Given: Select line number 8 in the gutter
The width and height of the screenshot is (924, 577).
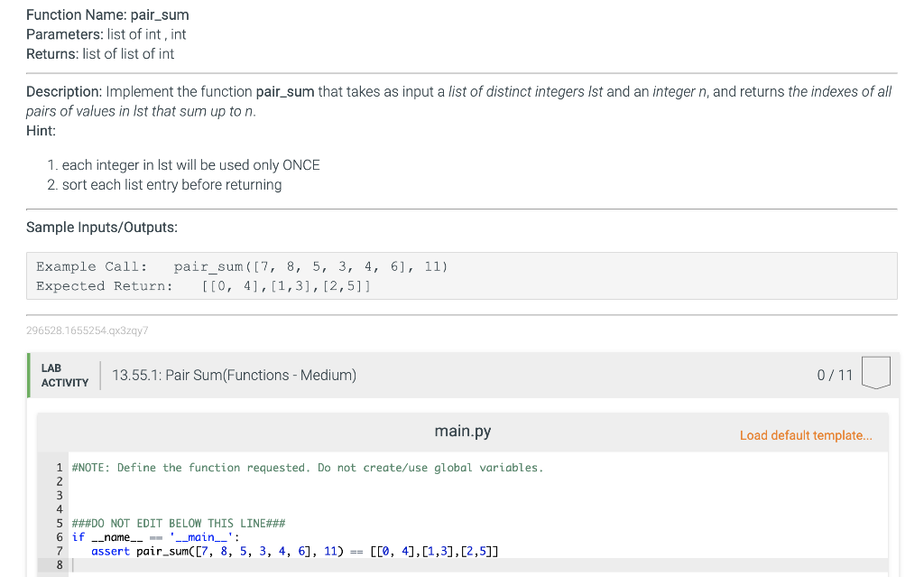Looking at the screenshot, I should 59,564.
